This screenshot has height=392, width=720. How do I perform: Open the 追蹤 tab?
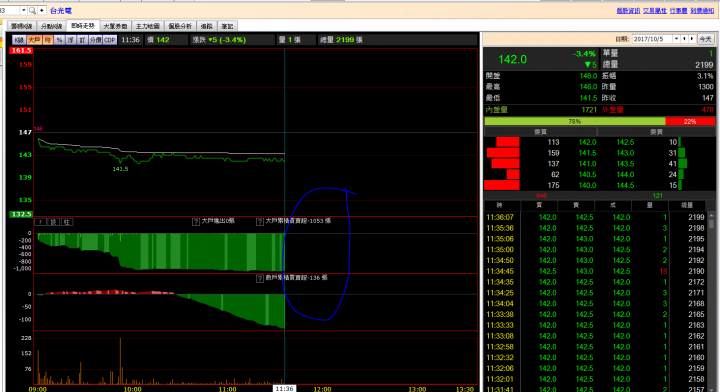click(207, 27)
